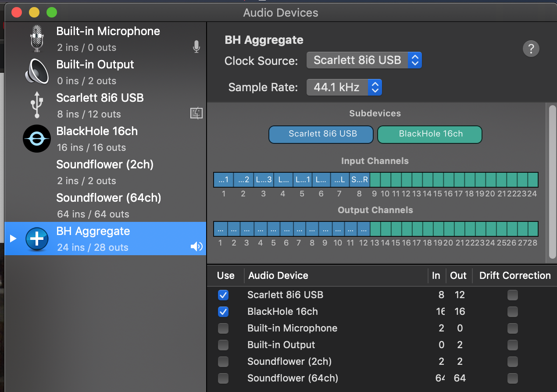Open the help question mark button
Viewport: 557px width, 392px height.
tap(531, 48)
